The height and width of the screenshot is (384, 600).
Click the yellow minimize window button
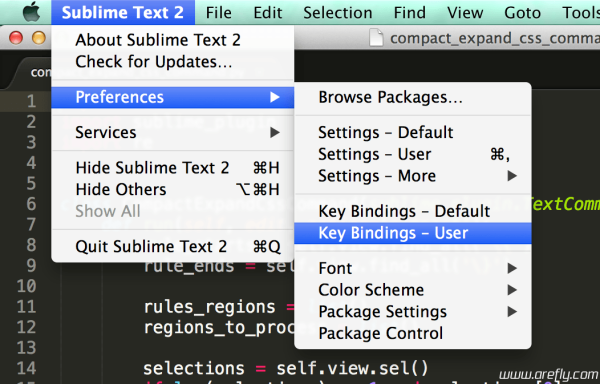[39, 38]
